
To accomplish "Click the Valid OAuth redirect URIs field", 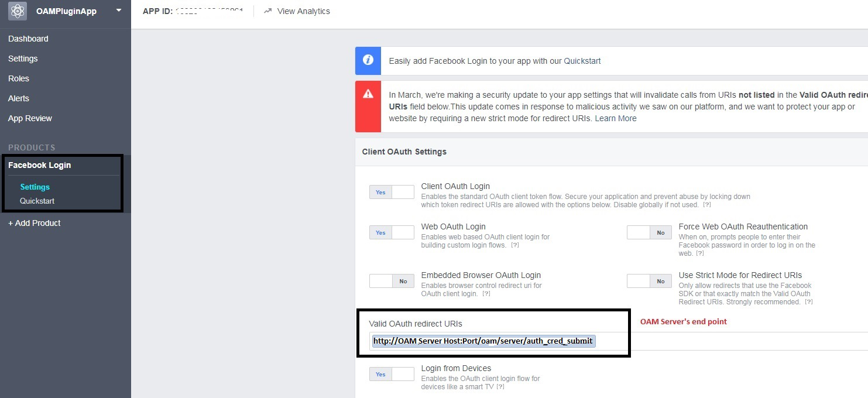I will tap(619, 341).
